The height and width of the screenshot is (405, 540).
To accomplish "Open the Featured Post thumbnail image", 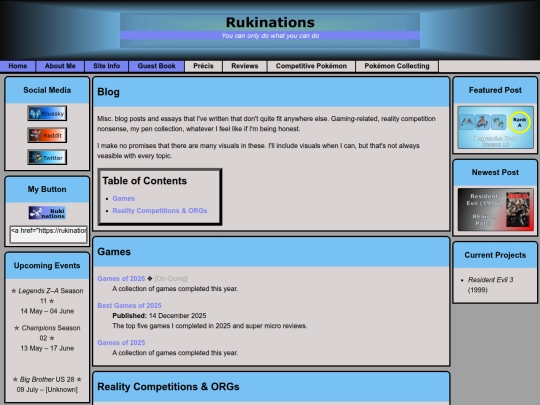I will coord(495,128).
